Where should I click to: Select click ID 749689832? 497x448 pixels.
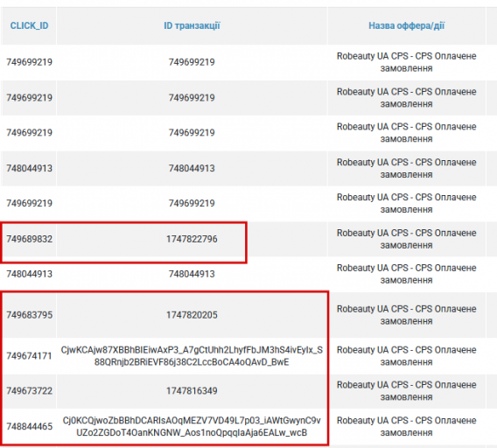pyautogui.click(x=29, y=239)
